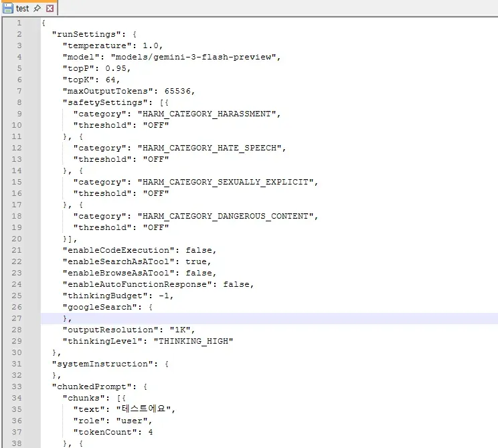Click the THINKING_HIGH value
498x448 pixels.
[x=193, y=341]
